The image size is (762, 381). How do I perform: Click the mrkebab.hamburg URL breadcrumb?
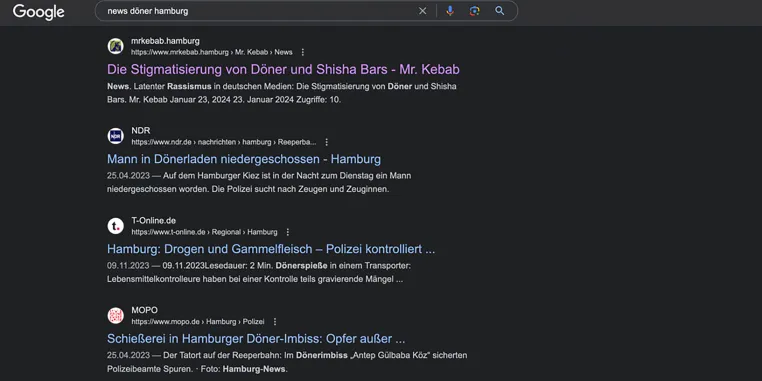click(212, 52)
